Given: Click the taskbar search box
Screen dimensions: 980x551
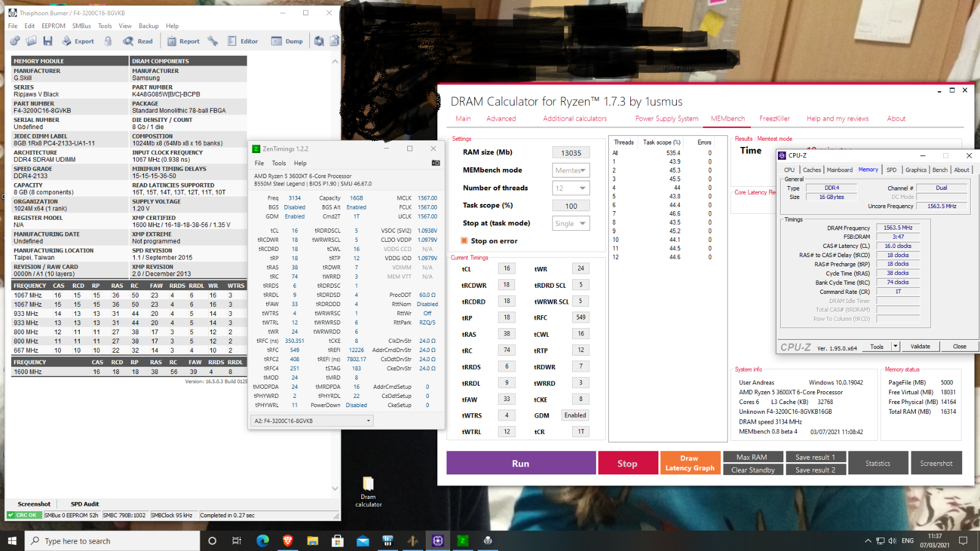Looking at the screenshot, I should pyautogui.click(x=112, y=541).
